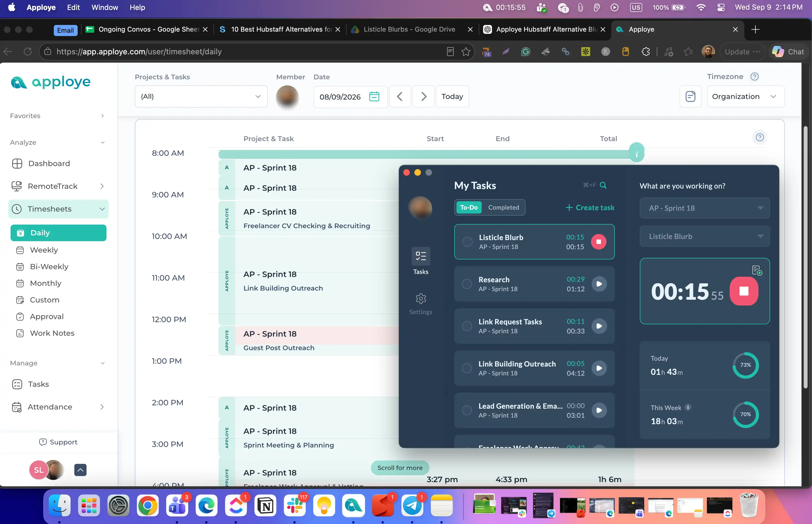
Task: Open the Help menu in menu bar
Action: (x=137, y=7)
